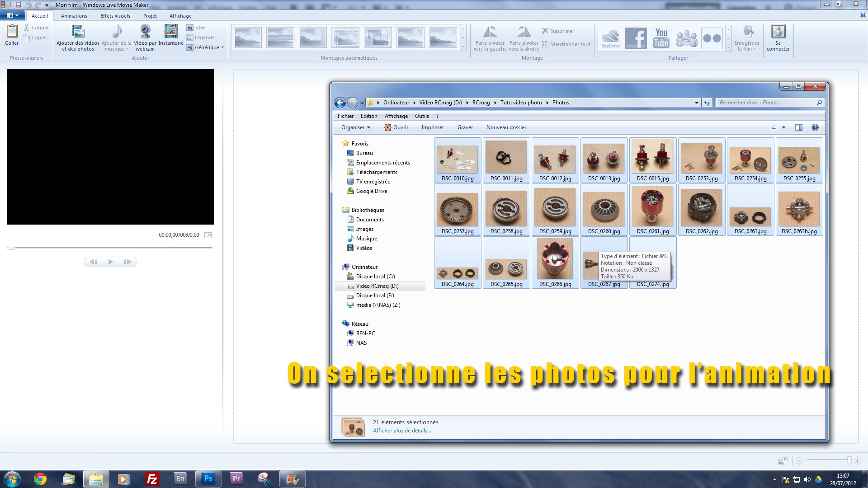Click Afficher plus de détails link
Screen dimensions: 868x488
pos(402,431)
